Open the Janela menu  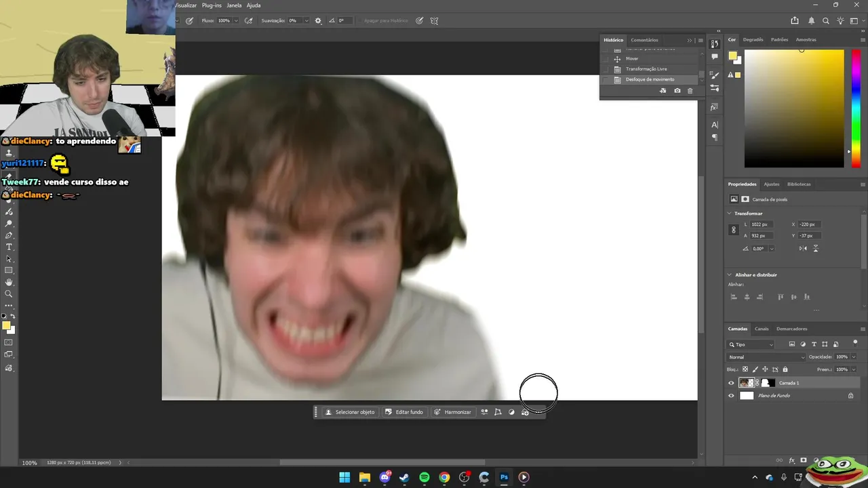(x=234, y=5)
